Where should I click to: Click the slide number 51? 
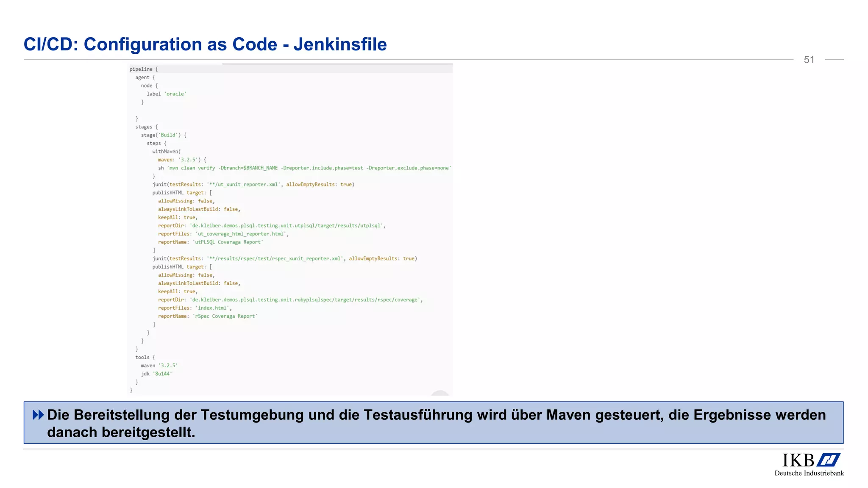[x=809, y=60]
